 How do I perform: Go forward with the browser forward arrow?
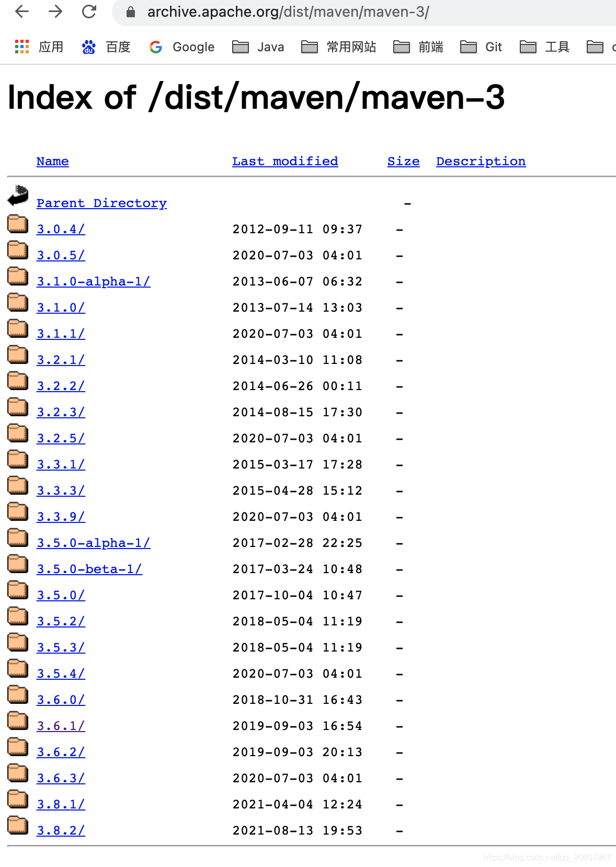pyautogui.click(x=55, y=12)
